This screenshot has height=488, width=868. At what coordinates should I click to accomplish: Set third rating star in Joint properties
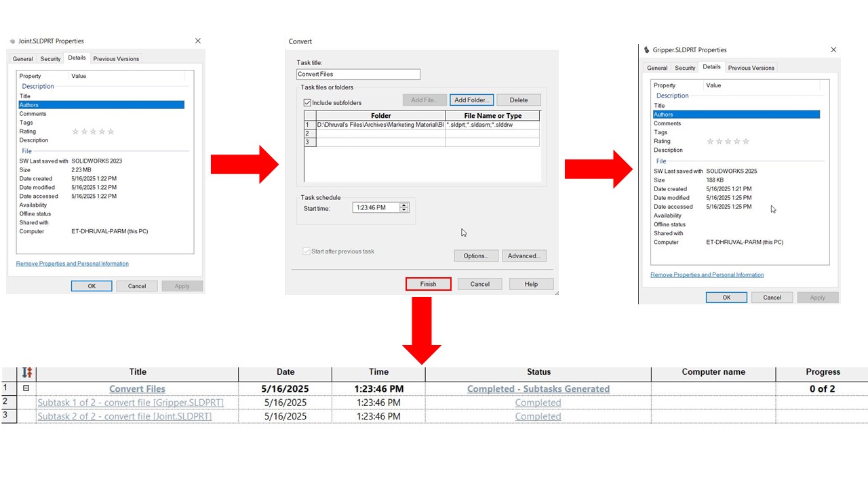coord(93,131)
